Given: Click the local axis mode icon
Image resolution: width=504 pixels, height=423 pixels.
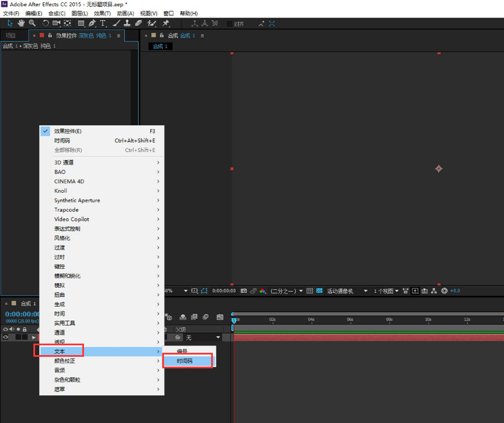Looking at the screenshot, I should coord(195,24).
